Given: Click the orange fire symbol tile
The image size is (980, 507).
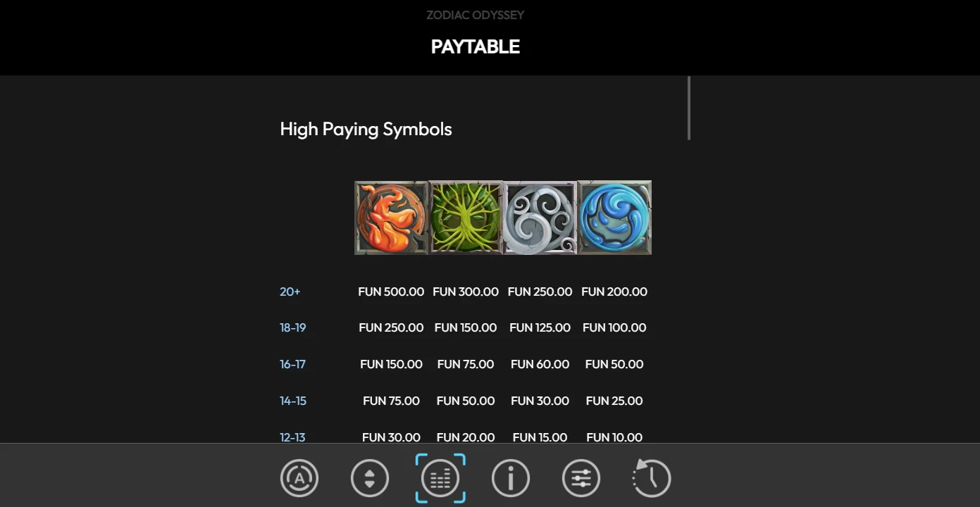Looking at the screenshot, I should (x=391, y=218).
